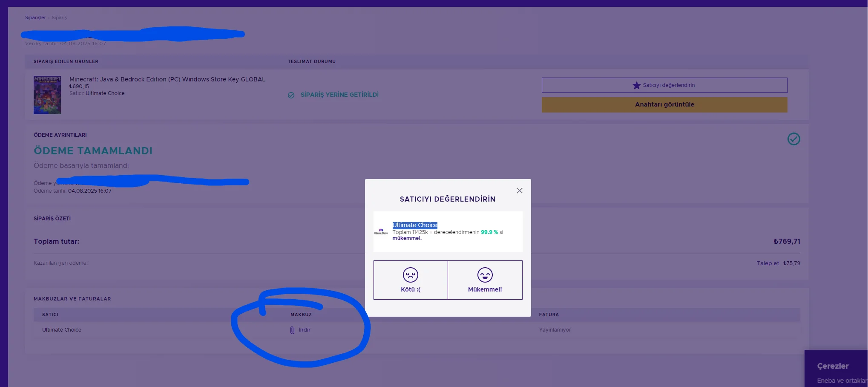Click the SATICIYI DEĞERLENDİRİN dialog title

pos(448,199)
